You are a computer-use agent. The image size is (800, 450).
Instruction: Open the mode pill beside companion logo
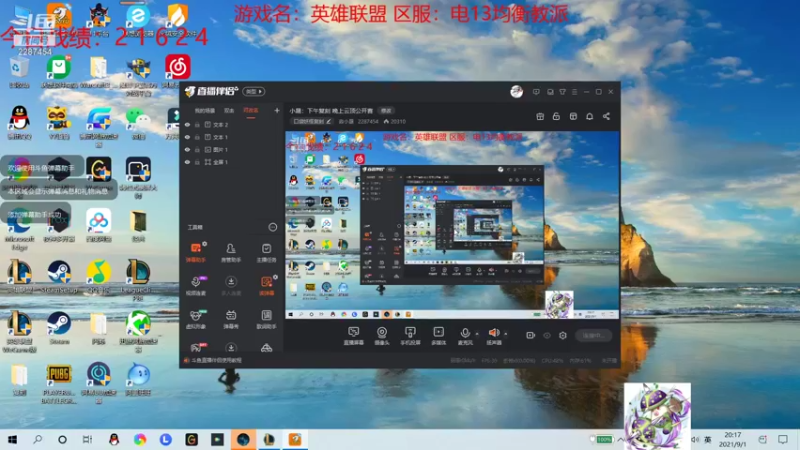coord(254,91)
